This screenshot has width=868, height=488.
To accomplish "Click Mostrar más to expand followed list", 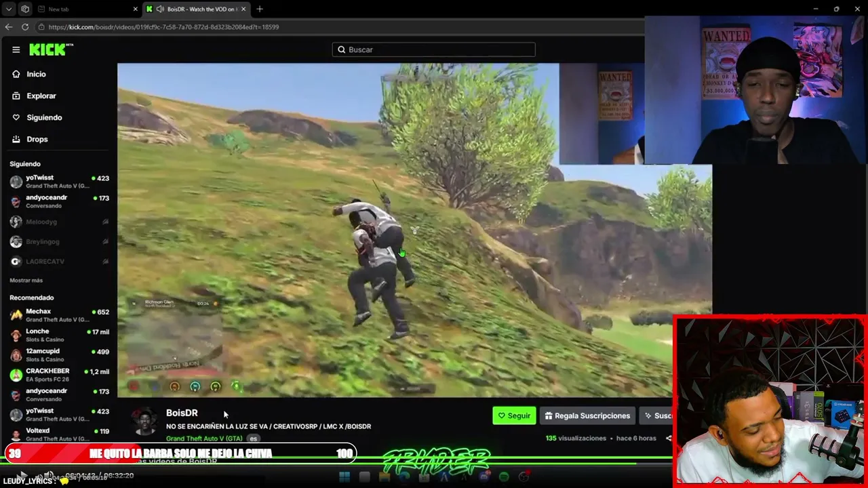I will click(26, 280).
